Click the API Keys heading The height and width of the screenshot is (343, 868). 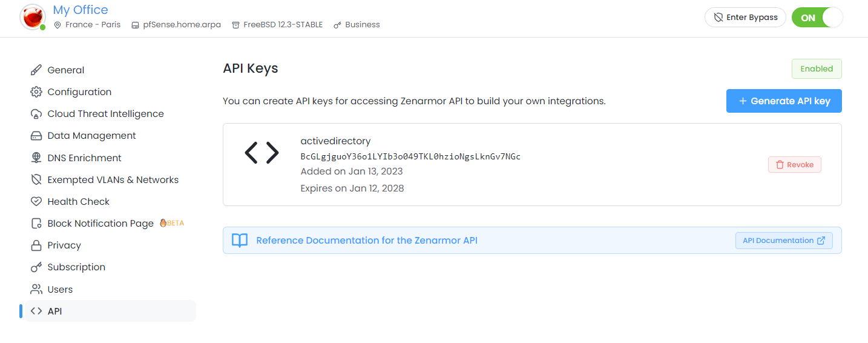tap(251, 68)
